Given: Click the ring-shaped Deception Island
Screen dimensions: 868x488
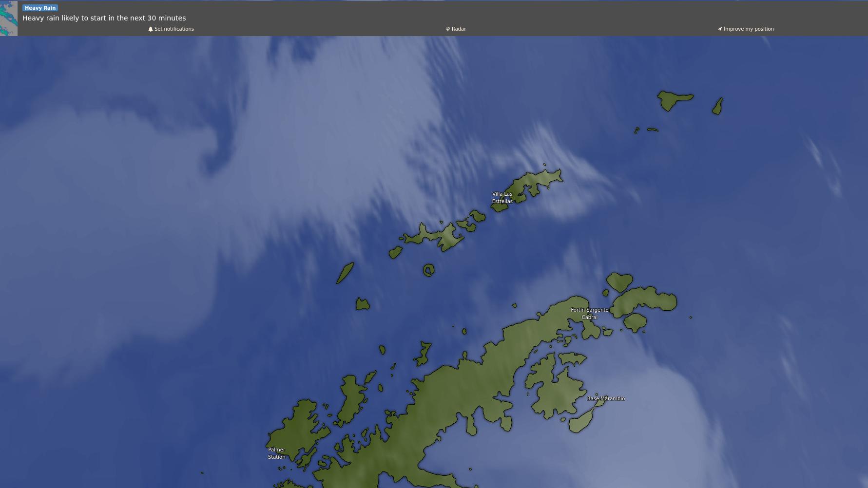Looking at the screenshot, I should (428, 270).
